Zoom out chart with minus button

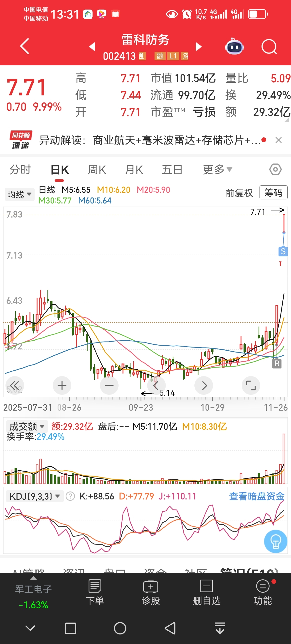click(x=109, y=385)
